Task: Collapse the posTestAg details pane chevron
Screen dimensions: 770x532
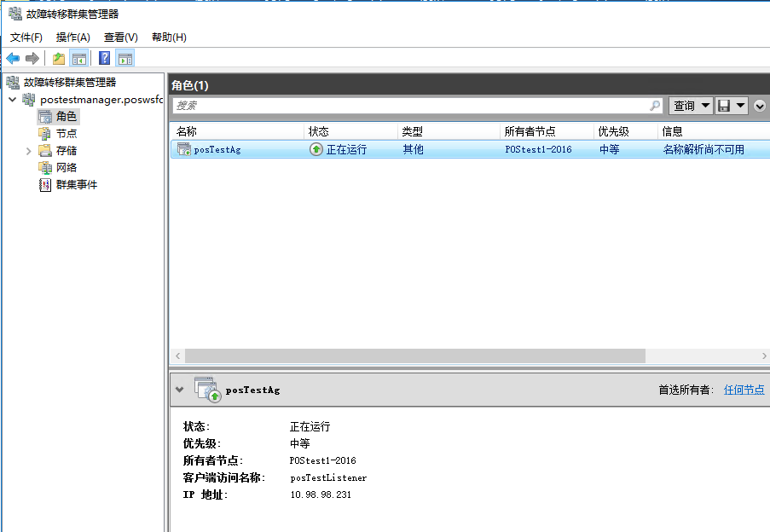Action: tap(180, 390)
